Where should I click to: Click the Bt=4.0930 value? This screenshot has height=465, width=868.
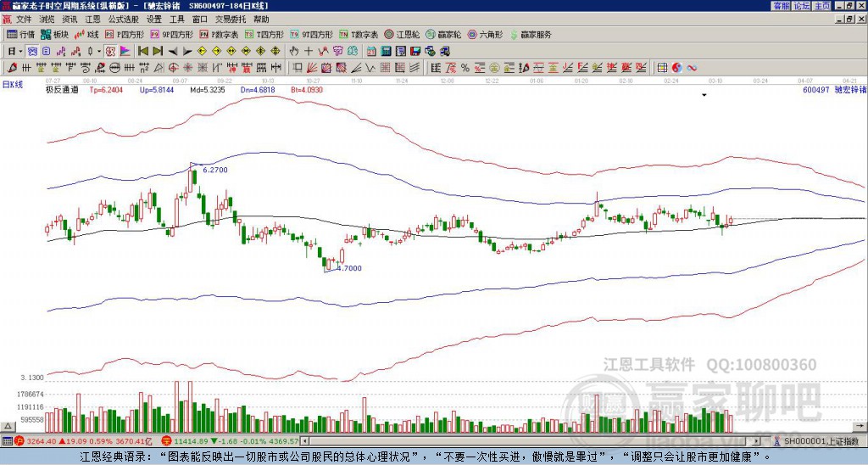pyautogui.click(x=307, y=90)
